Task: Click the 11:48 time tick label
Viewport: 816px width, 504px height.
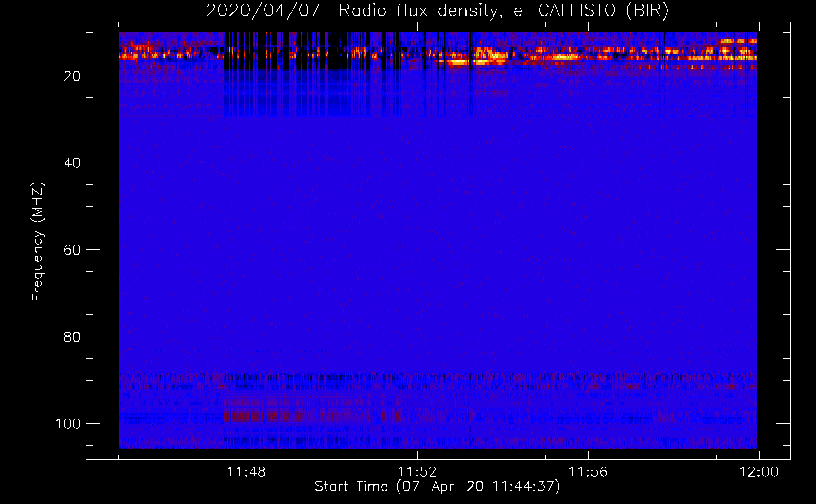Action: (x=246, y=472)
